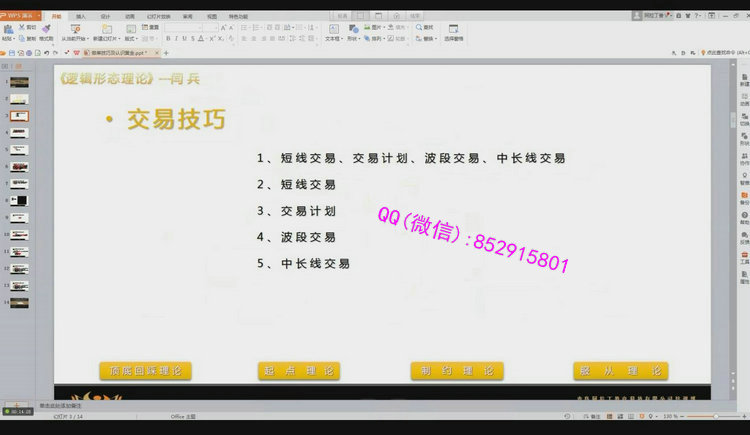Expand the Shapes (形状) dropdown
This screenshot has height=435, width=750.
click(353, 39)
